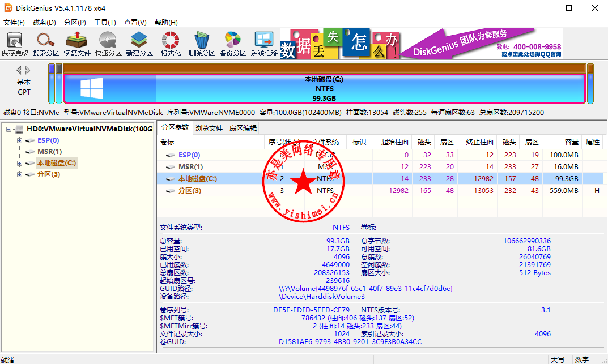Select the MSR partition block on disk map
This screenshot has width=608, height=364.
pyautogui.click(x=59, y=84)
